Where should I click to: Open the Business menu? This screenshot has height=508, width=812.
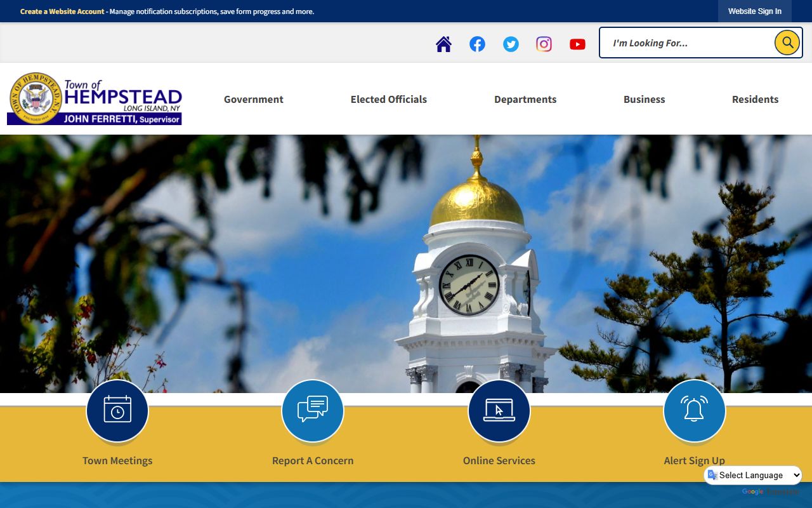[x=644, y=99]
